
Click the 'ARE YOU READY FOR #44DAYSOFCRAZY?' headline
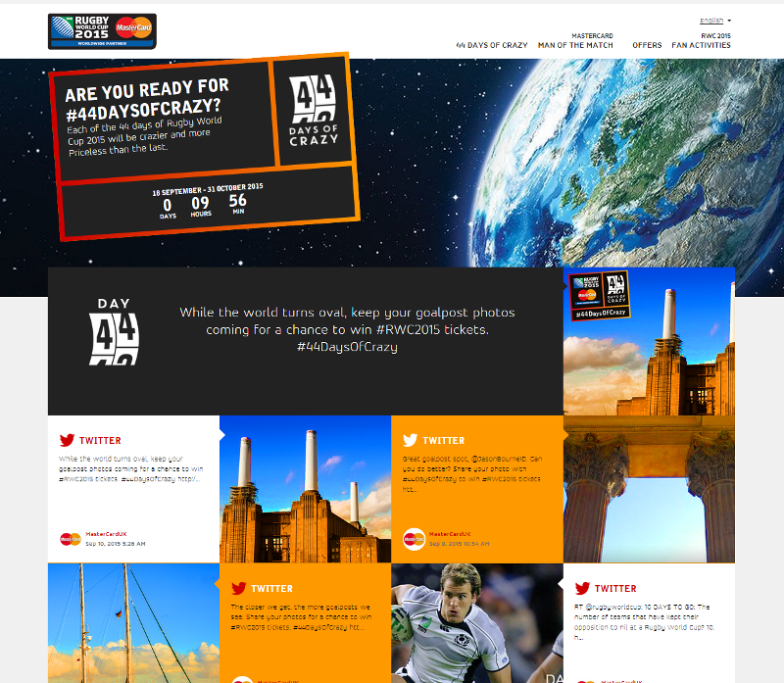click(146, 99)
